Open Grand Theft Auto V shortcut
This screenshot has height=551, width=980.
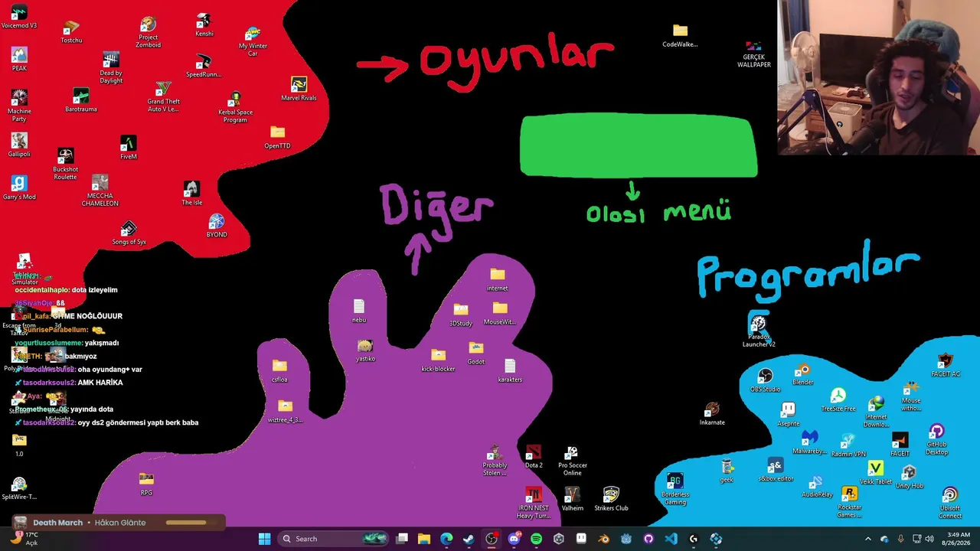click(163, 96)
